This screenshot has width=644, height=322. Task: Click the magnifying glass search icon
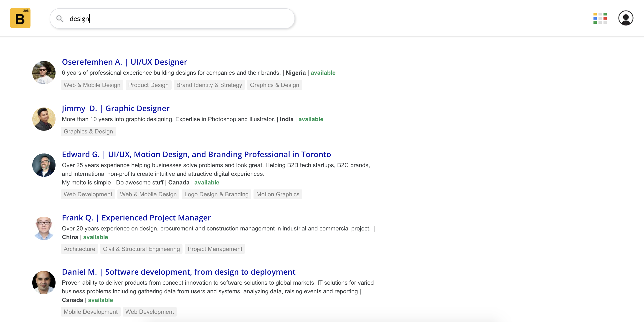(x=60, y=18)
